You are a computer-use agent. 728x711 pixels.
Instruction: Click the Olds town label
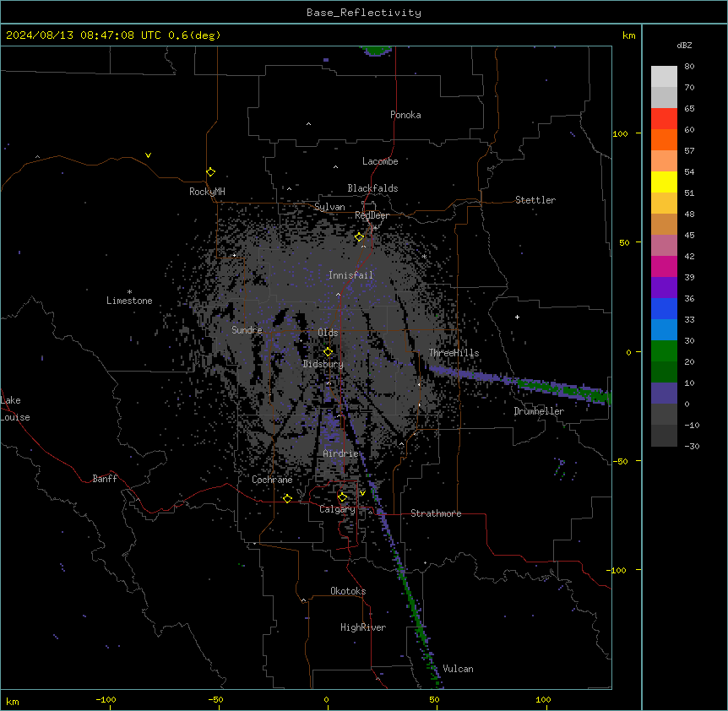pyautogui.click(x=328, y=333)
